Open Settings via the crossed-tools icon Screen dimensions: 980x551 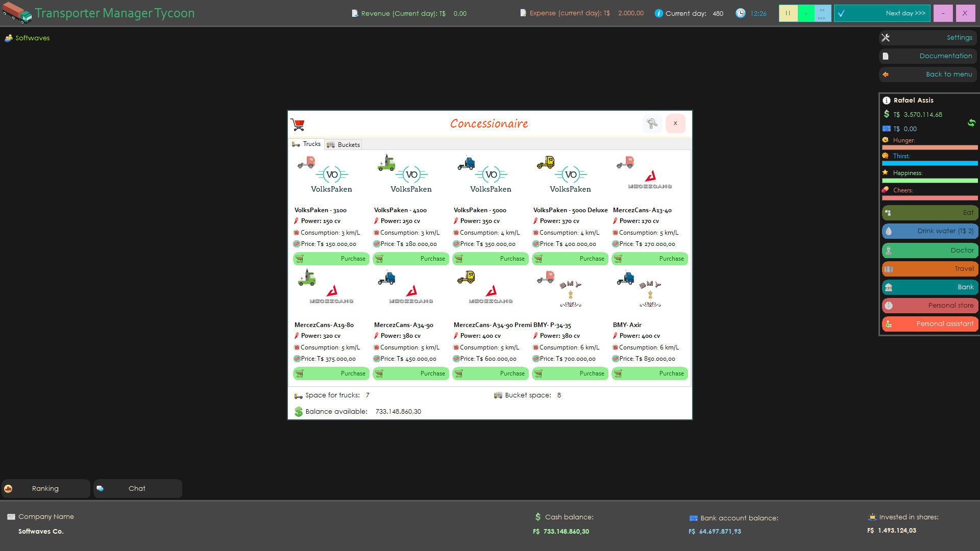[x=886, y=37]
